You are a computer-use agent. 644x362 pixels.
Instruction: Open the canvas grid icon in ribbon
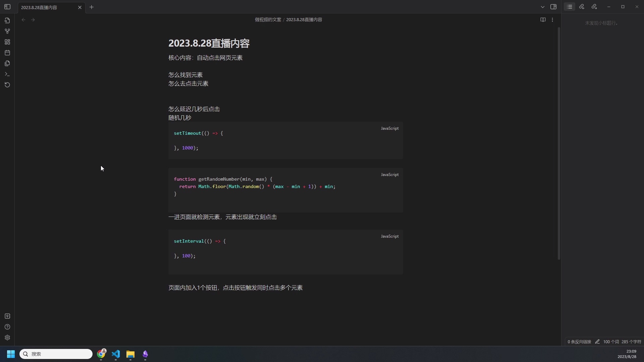[x=7, y=42]
